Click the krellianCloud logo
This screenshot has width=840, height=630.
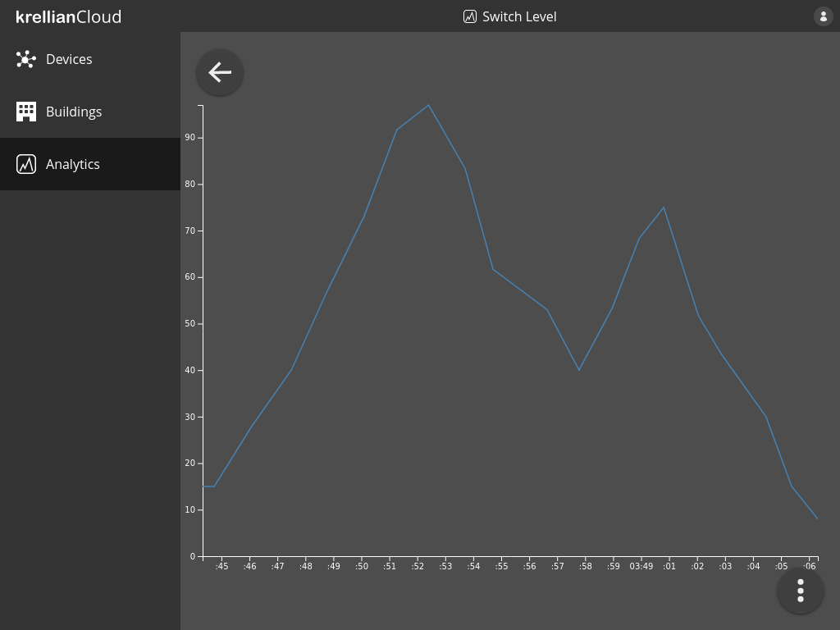[69, 16]
